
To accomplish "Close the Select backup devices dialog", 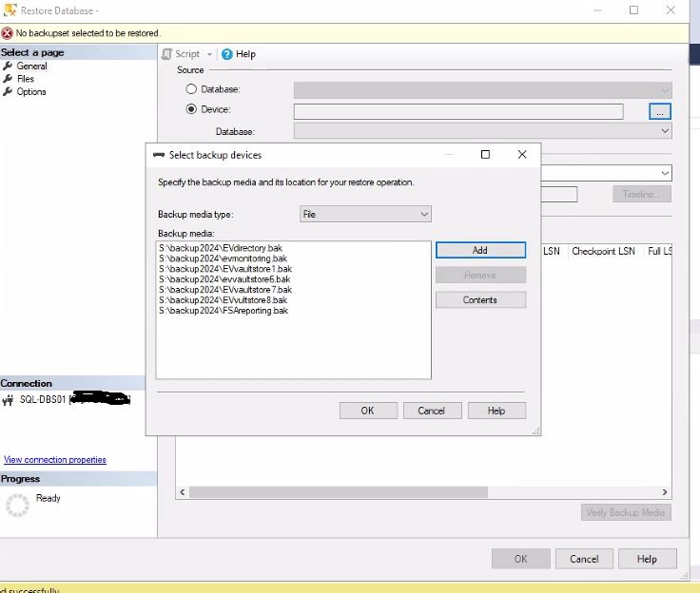I will [x=522, y=155].
